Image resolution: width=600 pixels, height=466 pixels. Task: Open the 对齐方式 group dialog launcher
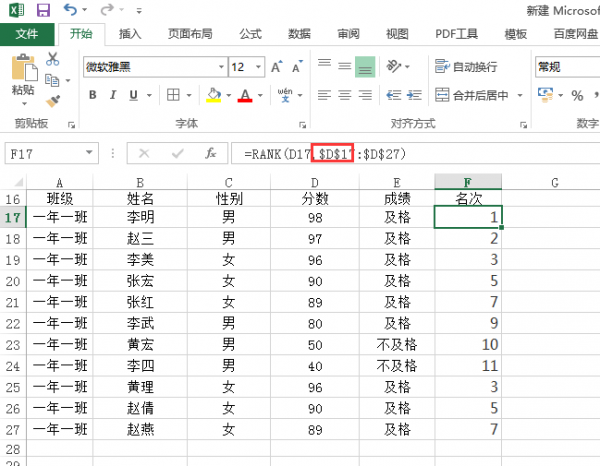click(x=523, y=125)
